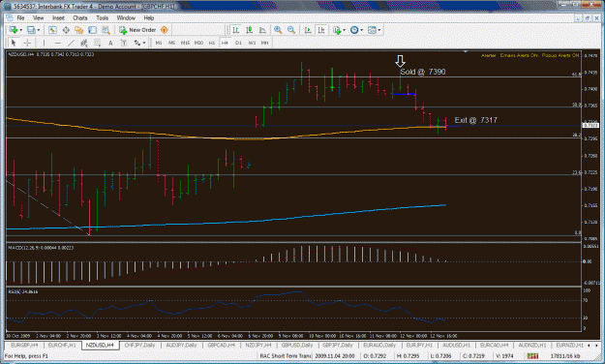Open the View menu
605x364 pixels.
coord(38,17)
